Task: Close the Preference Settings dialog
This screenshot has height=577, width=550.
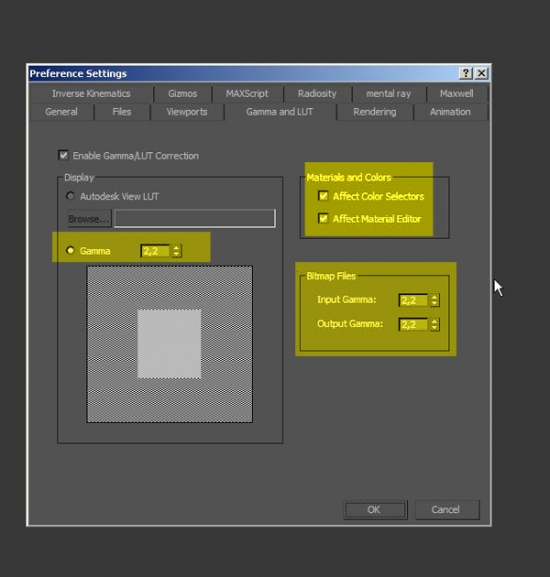Action: (481, 73)
